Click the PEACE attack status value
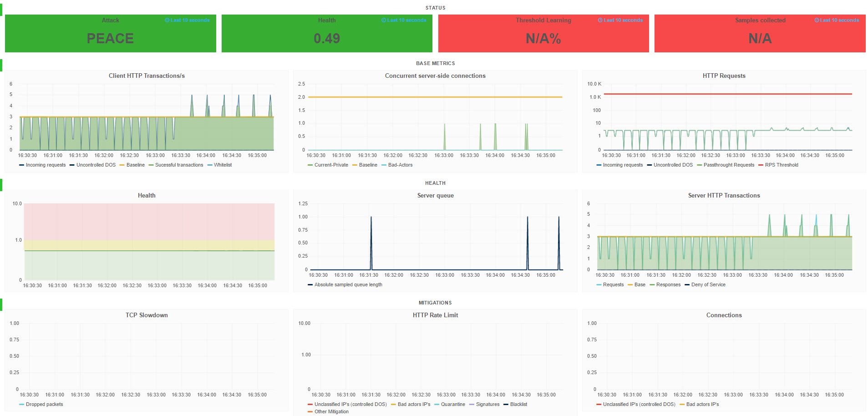Viewport: 868px width, 416px height. (110, 38)
